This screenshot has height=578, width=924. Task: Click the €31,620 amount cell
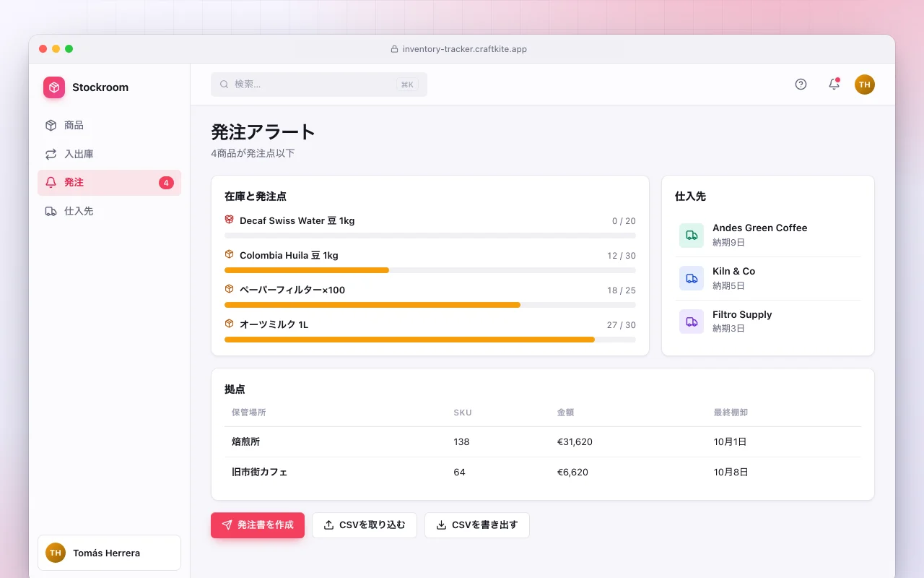(x=575, y=441)
